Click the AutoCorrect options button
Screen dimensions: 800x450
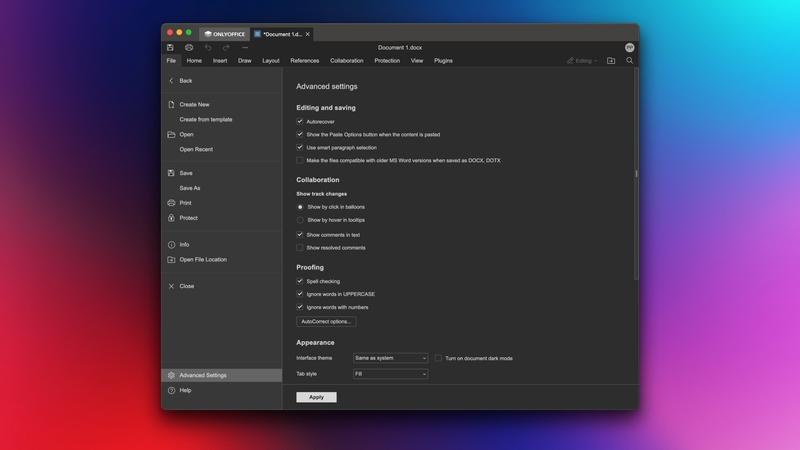pyautogui.click(x=326, y=322)
